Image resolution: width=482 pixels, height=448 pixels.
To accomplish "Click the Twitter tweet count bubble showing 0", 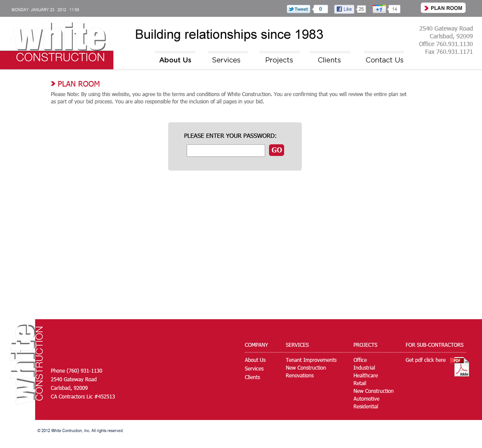I will [x=320, y=9].
